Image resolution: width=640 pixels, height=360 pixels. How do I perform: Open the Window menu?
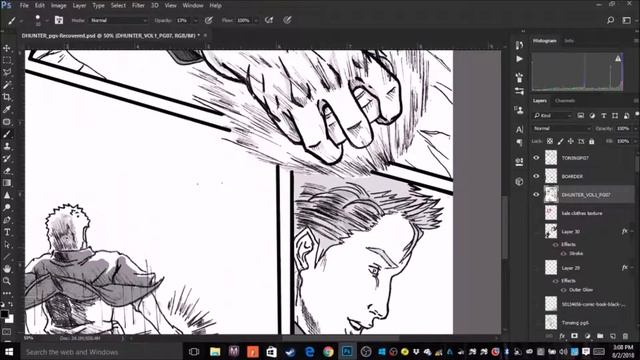click(x=193, y=6)
